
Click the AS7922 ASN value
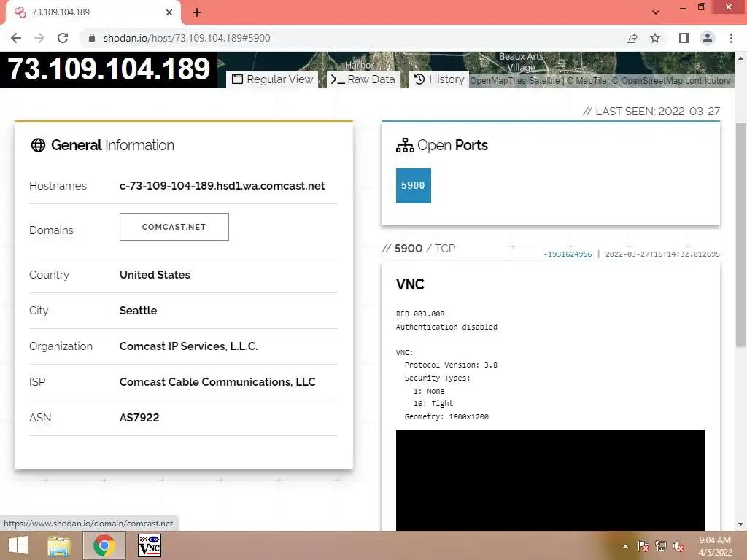coord(139,418)
